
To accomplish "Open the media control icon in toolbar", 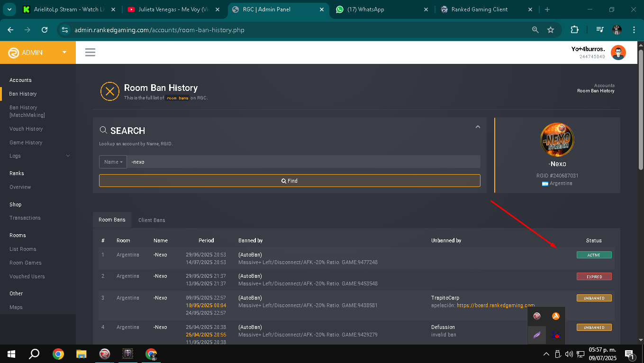I will coord(600,30).
